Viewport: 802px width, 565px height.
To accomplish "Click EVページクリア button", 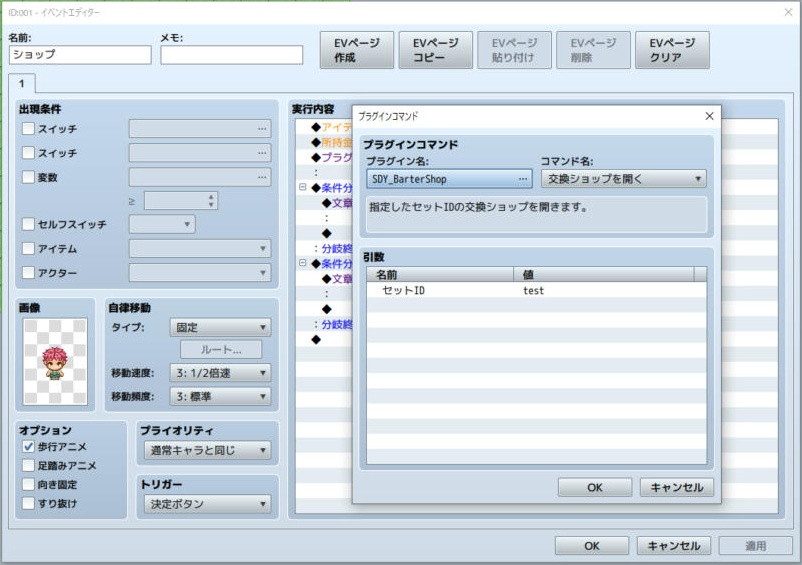I will coord(672,50).
